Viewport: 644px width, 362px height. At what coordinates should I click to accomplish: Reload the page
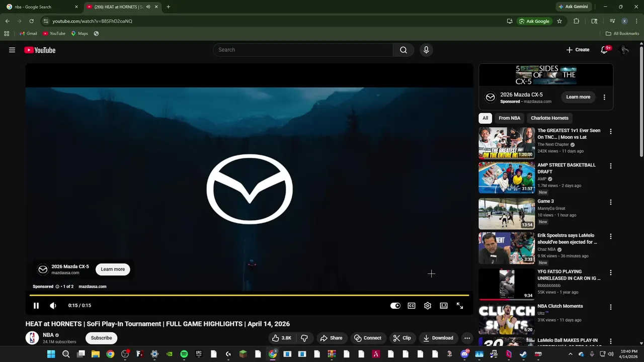coord(31,21)
